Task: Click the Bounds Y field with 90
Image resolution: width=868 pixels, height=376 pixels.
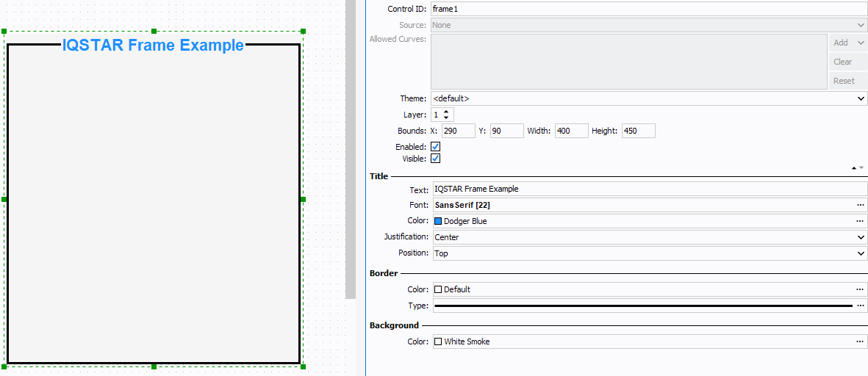Action: [506, 131]
